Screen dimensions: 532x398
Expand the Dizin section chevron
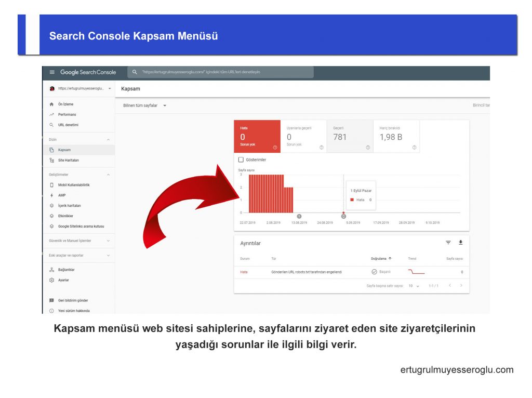(x=108, y=139)
